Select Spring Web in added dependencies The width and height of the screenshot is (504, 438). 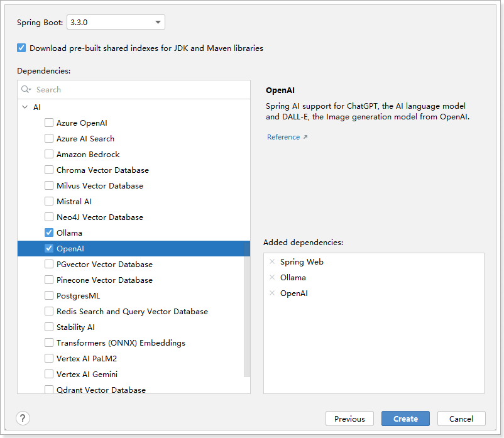(302, 262)
